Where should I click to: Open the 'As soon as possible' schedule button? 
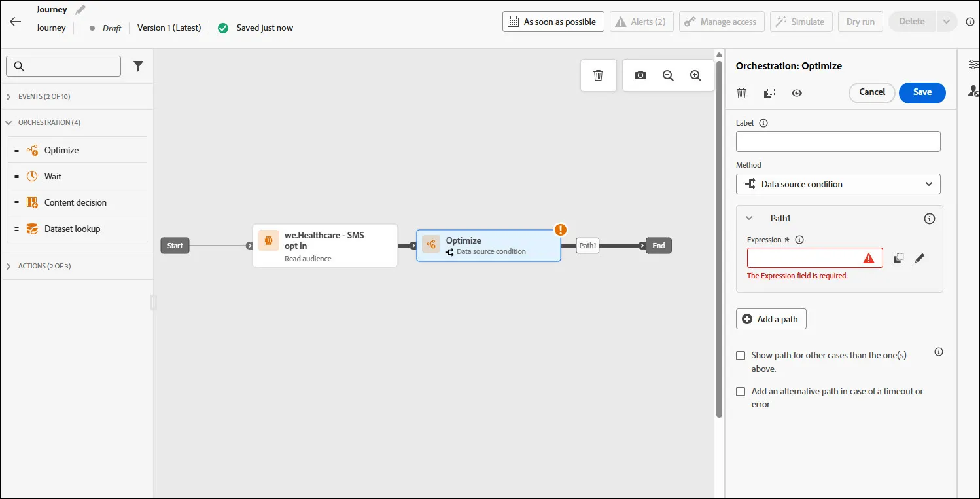pos(553,22)
